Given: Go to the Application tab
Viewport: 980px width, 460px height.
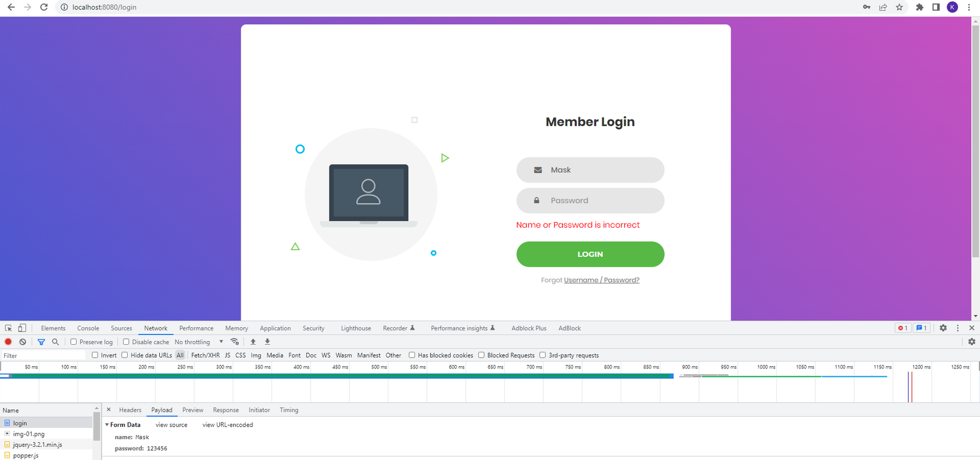Looking at the screenshot, I should [275, 328].
